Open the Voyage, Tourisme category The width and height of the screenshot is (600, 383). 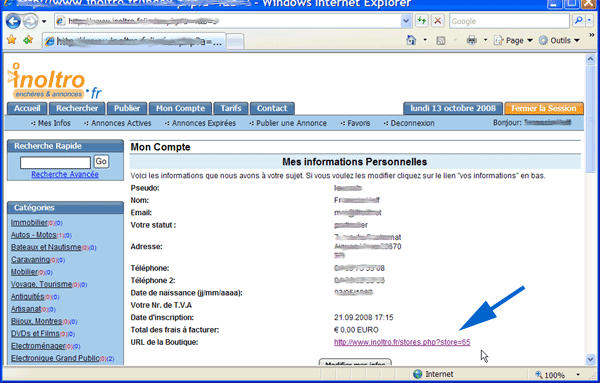[x=41, y=284]
